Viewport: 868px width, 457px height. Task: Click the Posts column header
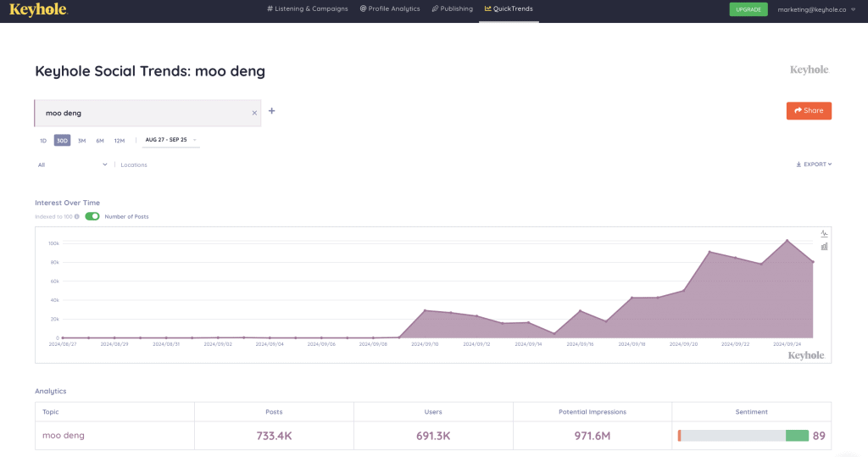(x=274, y=412)
